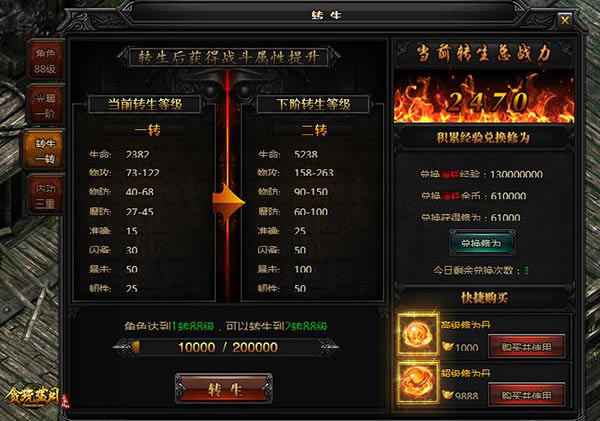Click the 兑换修为 exchange button
600x421 pixels.
[x=482, y=243]
